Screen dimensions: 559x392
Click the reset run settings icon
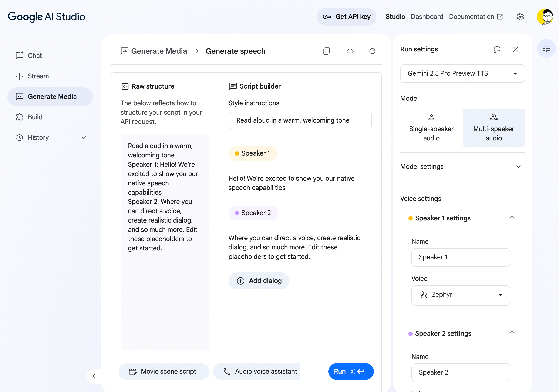coord(497,49)
